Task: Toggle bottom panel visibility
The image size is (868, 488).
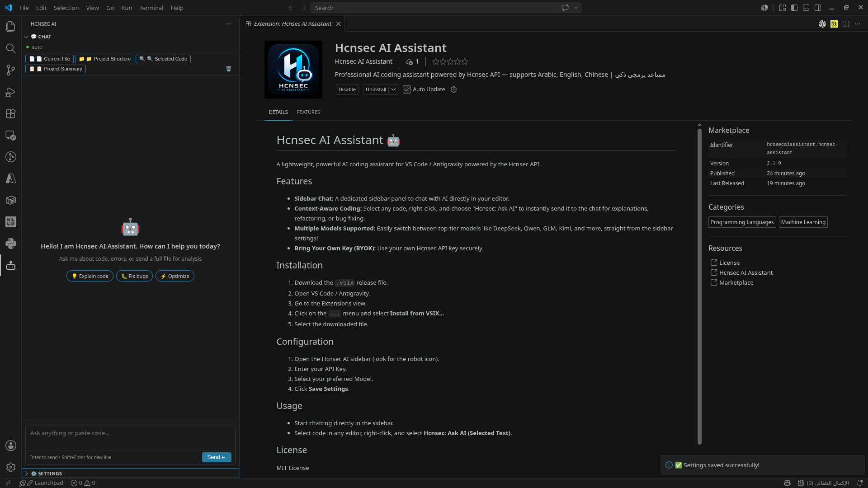Action: (x=806, y=8)
